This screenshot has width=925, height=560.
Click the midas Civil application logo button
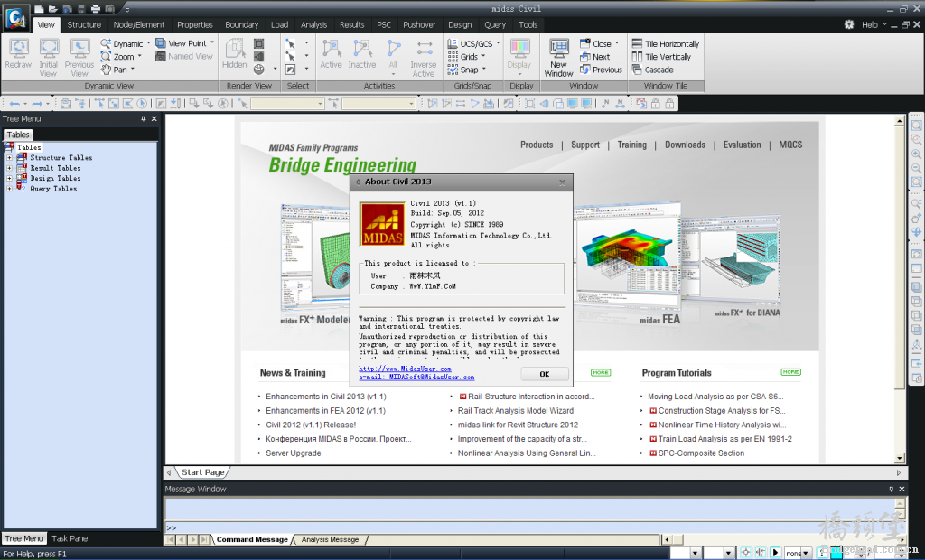16,18
